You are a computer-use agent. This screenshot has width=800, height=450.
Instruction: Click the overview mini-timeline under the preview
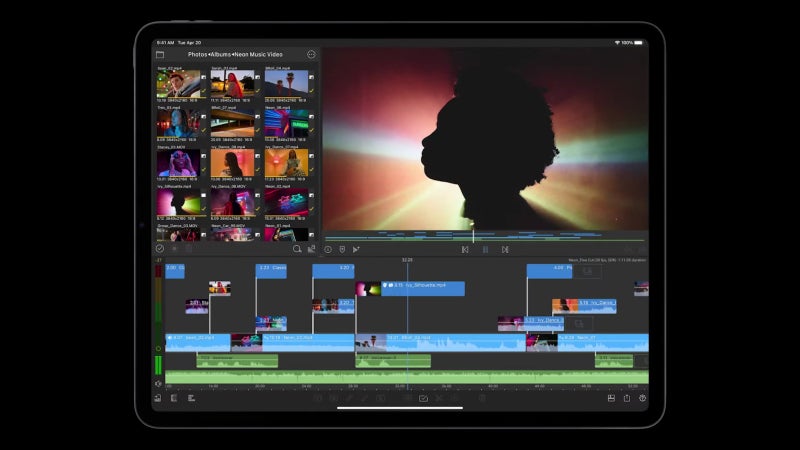click(485, 236)
